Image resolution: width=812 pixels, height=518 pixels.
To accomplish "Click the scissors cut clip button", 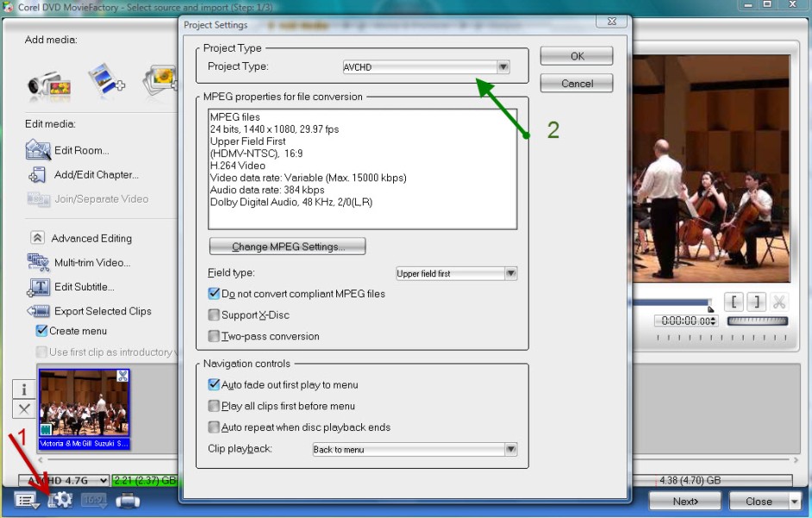I will tap(779, 302).
